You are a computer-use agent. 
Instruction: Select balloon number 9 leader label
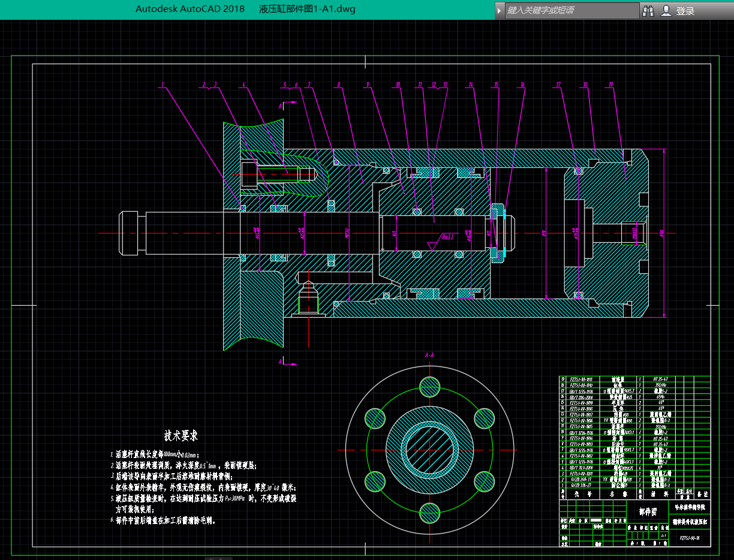point(367,85)
